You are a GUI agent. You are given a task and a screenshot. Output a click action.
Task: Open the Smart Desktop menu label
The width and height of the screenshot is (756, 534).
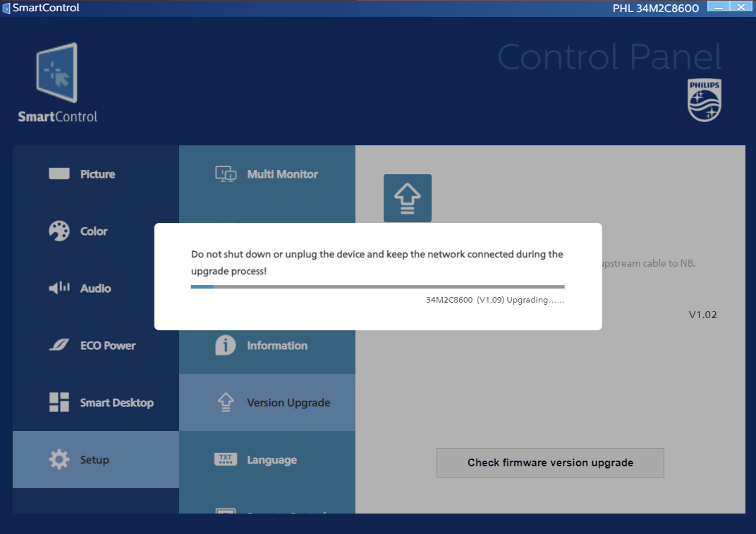[x=116, y=403]
